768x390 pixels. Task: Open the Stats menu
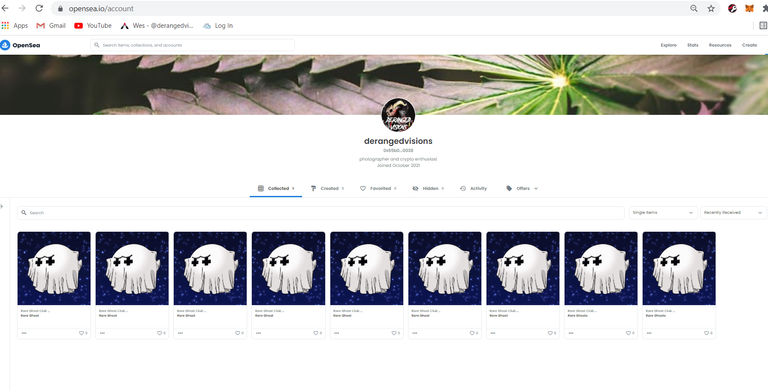[693, 45]
